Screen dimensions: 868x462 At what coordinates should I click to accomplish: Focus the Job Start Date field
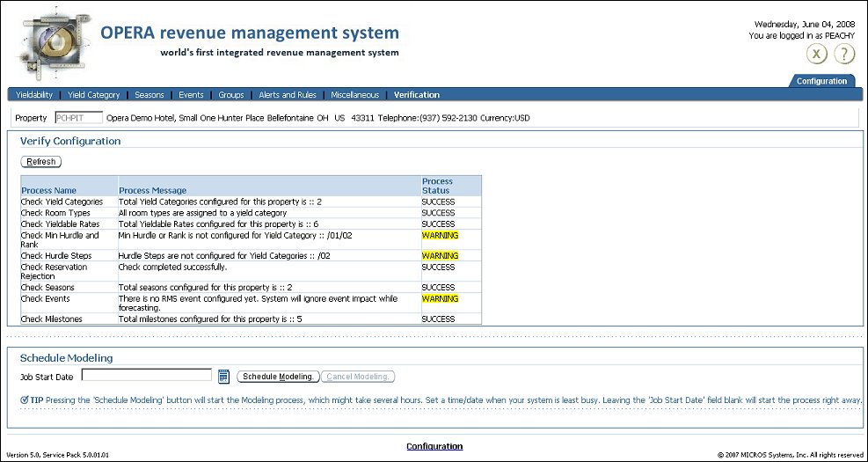click(x=146, y=376)
